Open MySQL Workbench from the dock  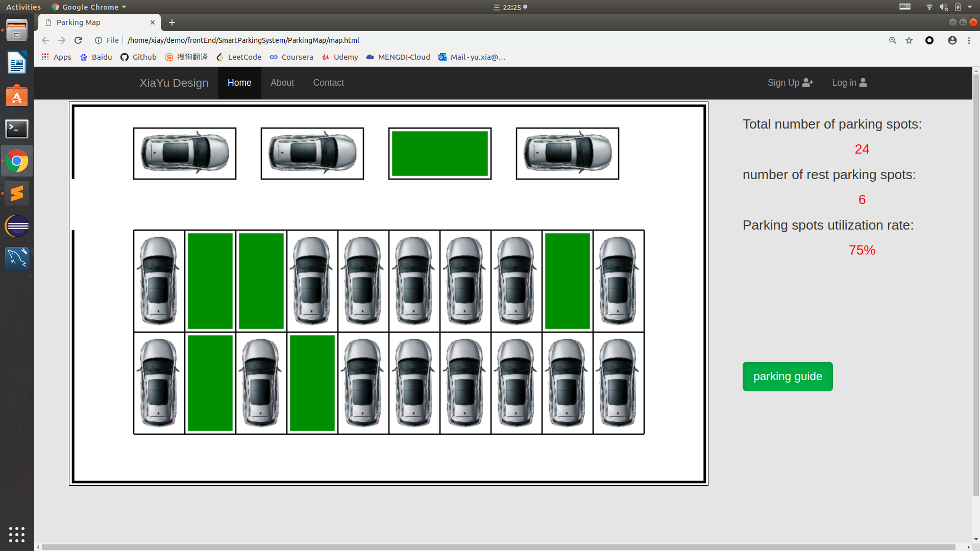(x=17, y=258)
